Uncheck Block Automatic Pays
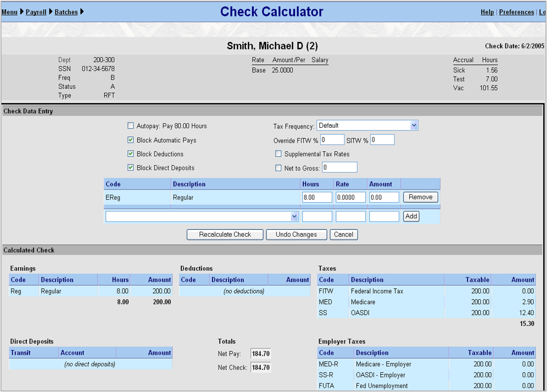This screenshot has height=392, width=547. [x=130, y=140]
